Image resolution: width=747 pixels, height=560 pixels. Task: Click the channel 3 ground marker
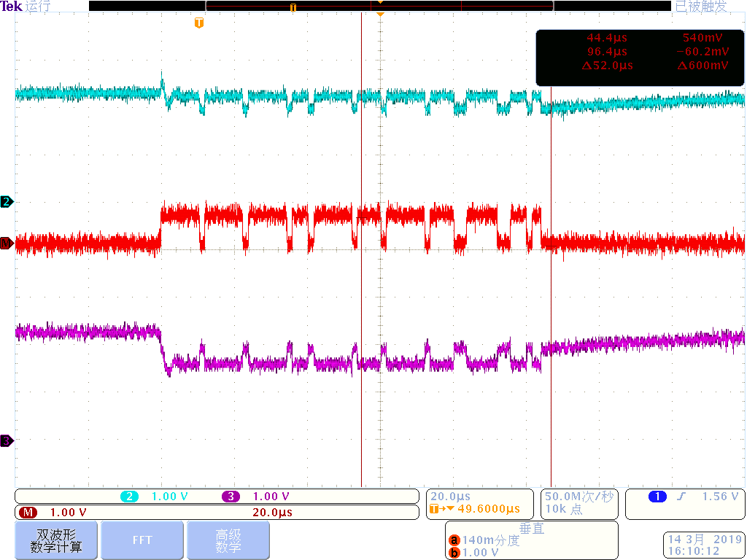point(6,440)
